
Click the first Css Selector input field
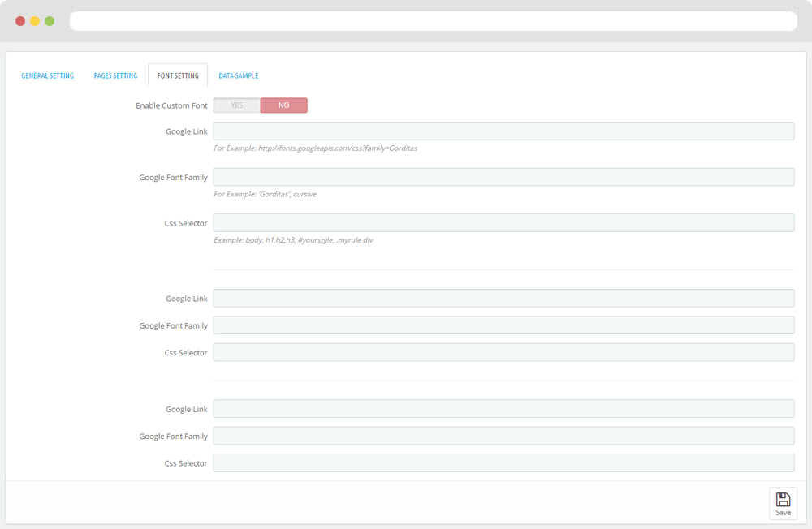click(503, 223)
